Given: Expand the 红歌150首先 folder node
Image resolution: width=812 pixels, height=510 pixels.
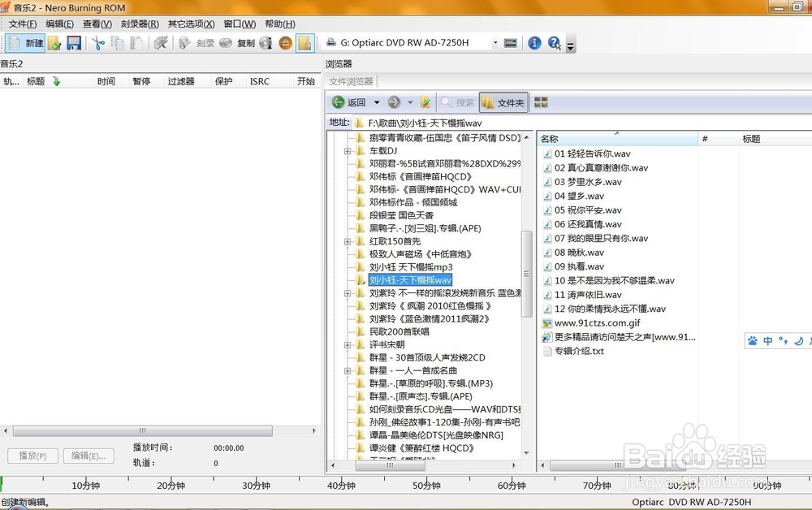Looking at the screenshot, I should point(348,241).
